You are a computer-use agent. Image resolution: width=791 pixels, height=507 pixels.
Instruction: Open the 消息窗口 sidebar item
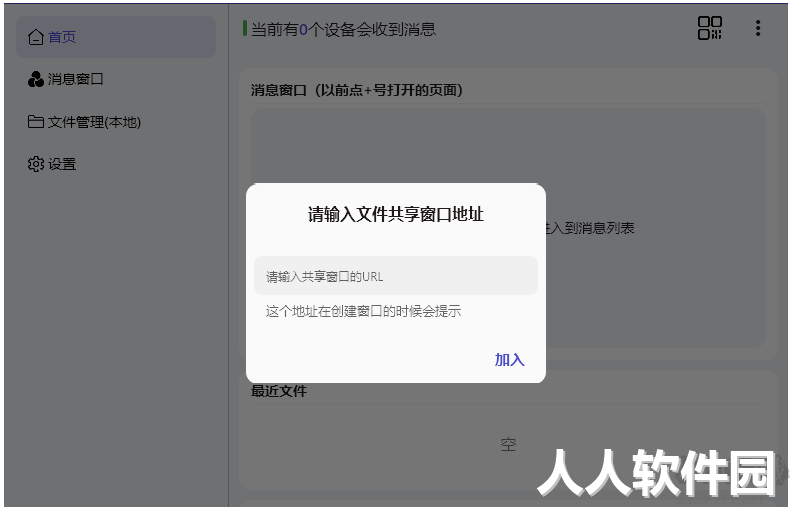point(116,79)
